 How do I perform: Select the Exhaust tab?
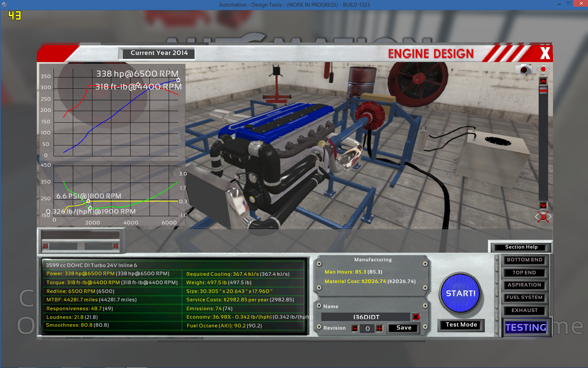point(524,311)
